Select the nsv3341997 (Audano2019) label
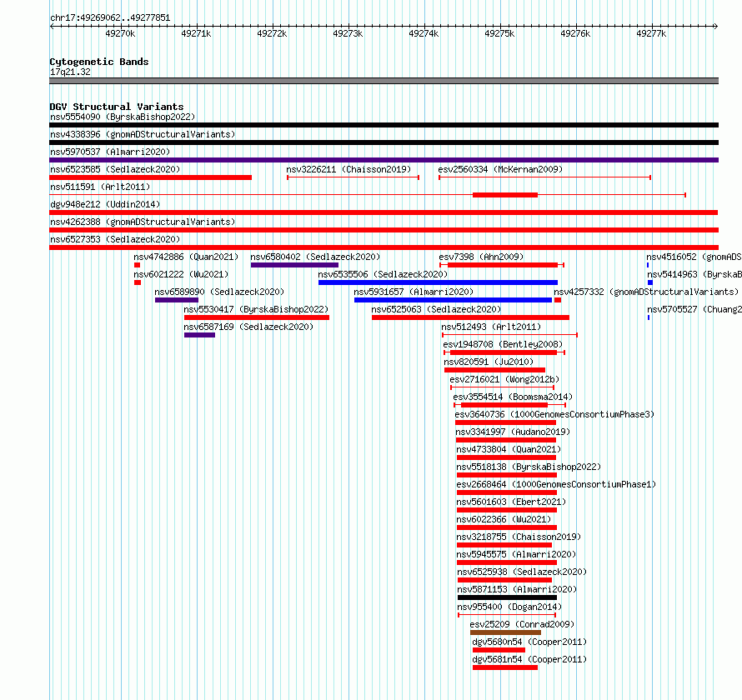Image resolution: width=742 pixels, height=700 pixels. [x=513, y=432]
